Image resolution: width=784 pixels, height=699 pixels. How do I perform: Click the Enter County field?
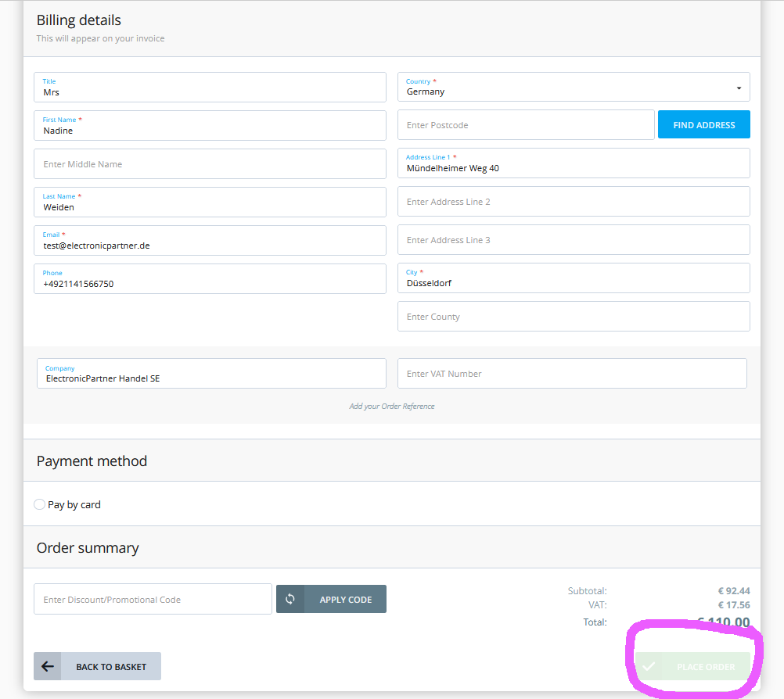click(573, 317)
